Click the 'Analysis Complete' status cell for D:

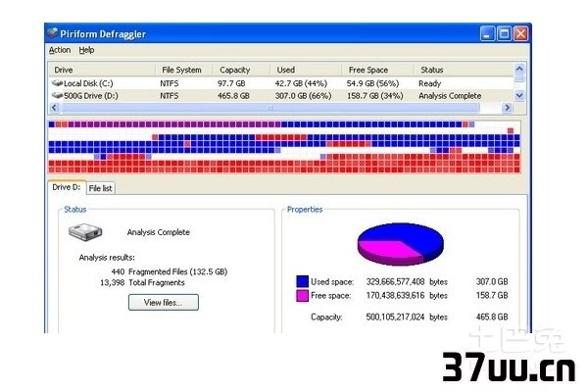(450, 96)
